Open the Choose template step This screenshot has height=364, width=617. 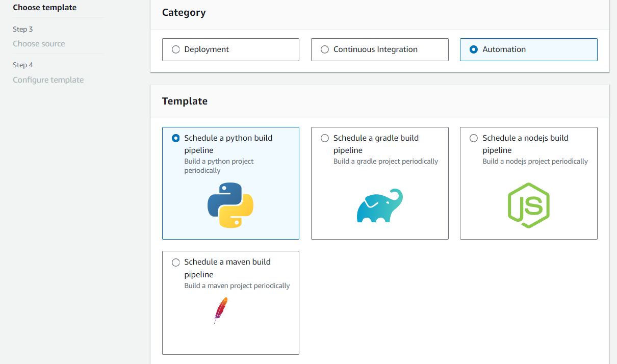[44, 7]
